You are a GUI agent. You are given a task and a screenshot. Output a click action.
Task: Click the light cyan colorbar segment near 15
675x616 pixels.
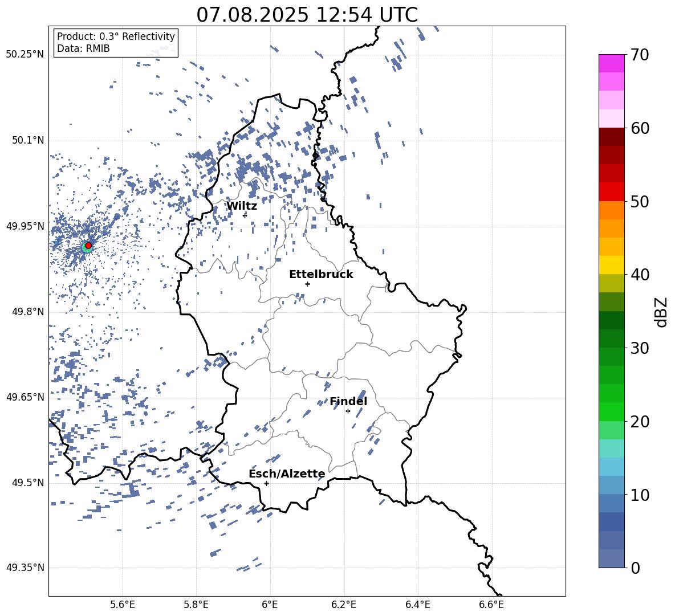click(x=612, y=448)
